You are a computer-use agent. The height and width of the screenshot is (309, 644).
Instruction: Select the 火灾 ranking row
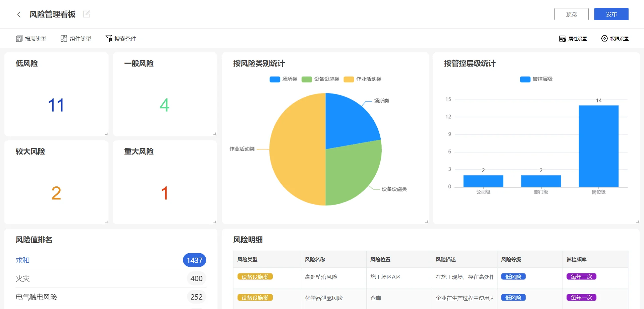pos(111,278)
